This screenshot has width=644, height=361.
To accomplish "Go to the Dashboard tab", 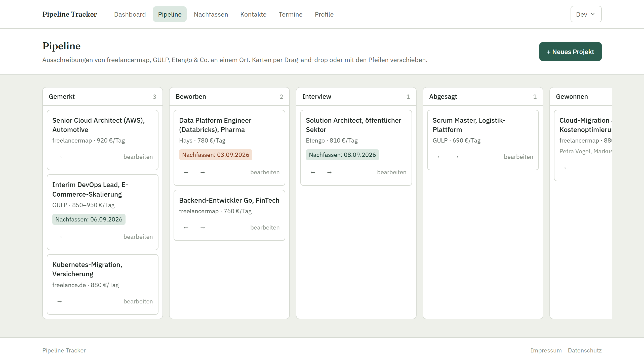I will pos(130,14).
